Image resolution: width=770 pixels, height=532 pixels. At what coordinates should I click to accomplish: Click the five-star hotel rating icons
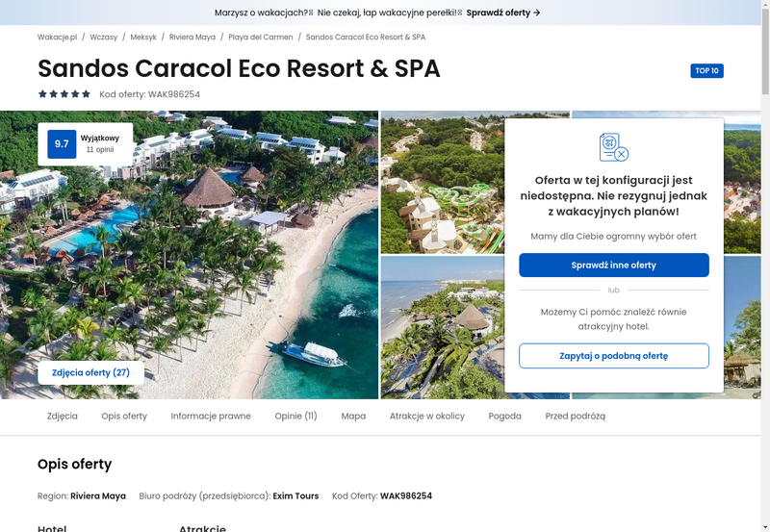coord(64,94)
